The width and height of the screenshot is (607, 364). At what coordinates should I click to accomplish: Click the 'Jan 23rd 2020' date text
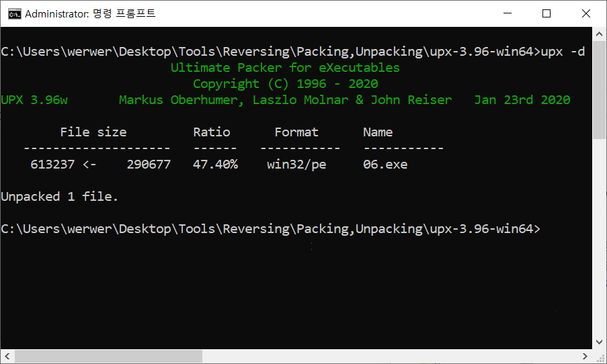point(522,100)
